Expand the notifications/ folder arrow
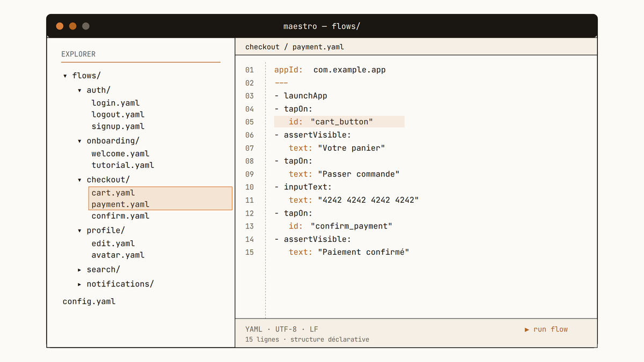This screenshot has width=644, height=362. [x=79, y=284]
